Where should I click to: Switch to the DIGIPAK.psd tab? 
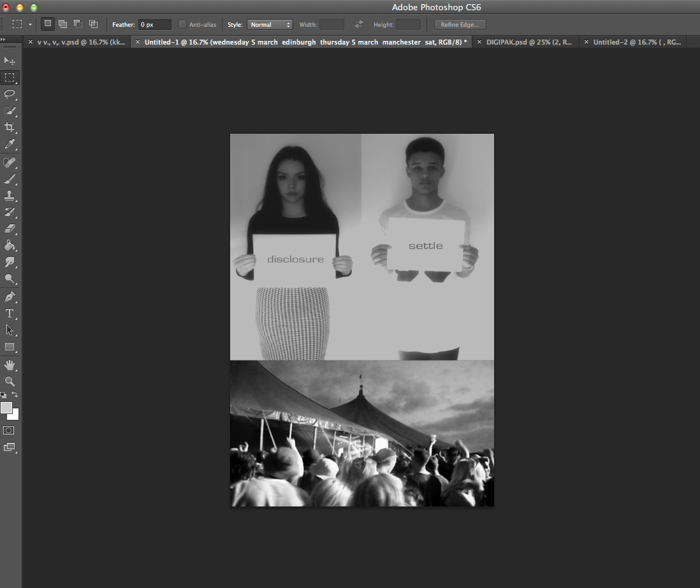tap(529, 42)
